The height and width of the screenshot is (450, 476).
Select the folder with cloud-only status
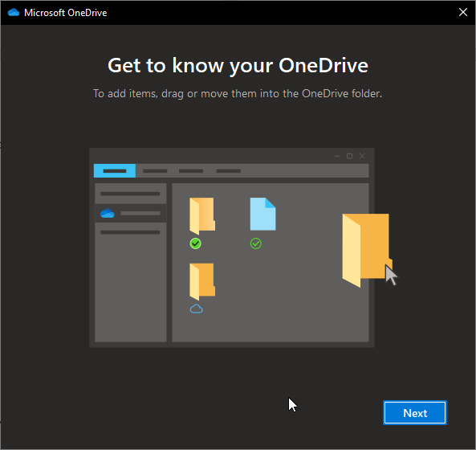click(202, 281)
